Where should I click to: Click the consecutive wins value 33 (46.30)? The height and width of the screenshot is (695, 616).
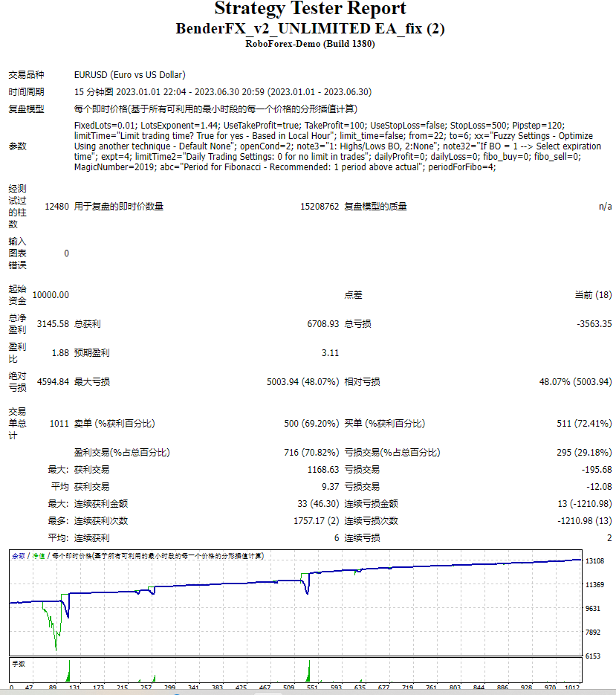[318, 503]
